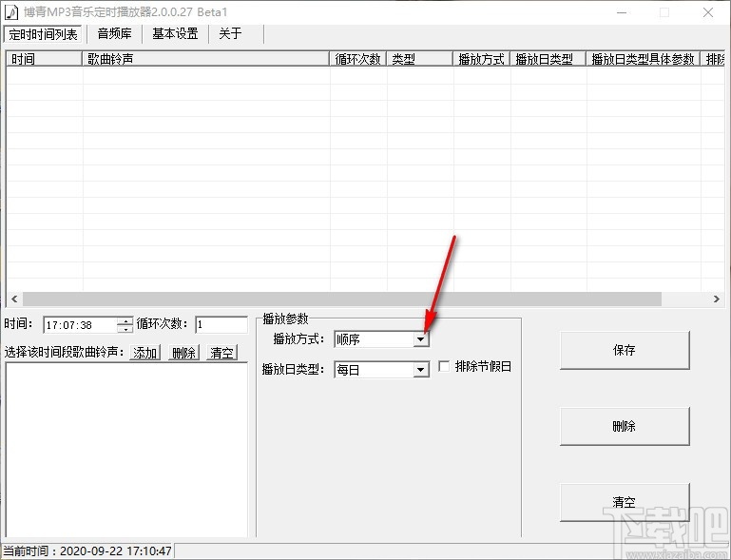Click the 播放方式 column header
The height and width of the screenshot is (560, 731).
[x=482, y=59]
